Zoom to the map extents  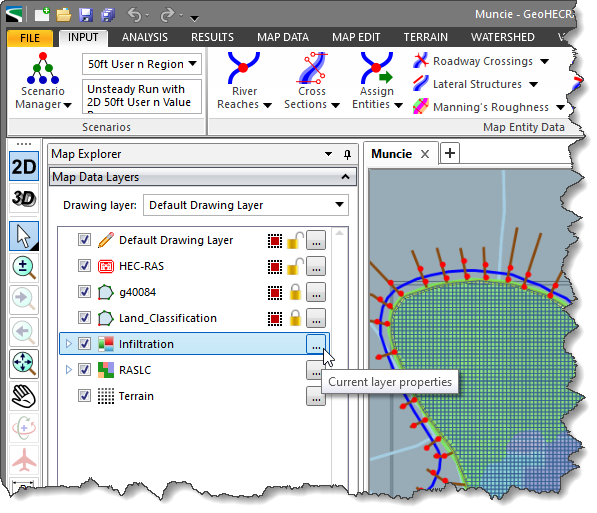[24, 364]
